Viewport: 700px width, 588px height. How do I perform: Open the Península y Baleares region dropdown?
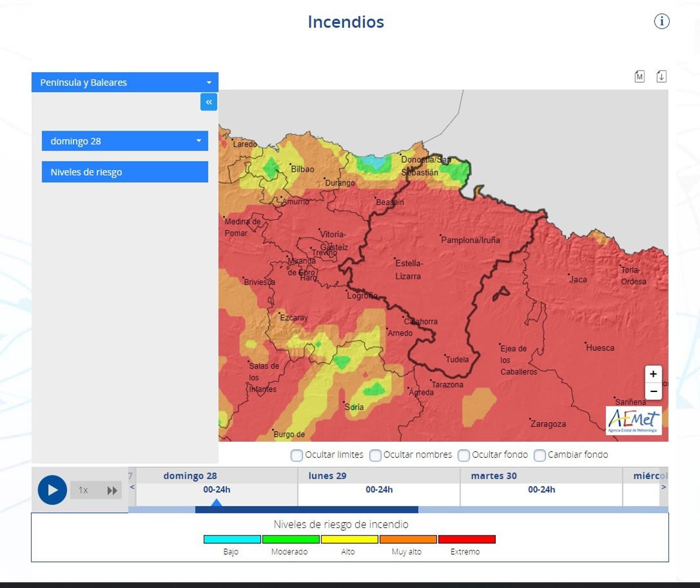[125, 82]
